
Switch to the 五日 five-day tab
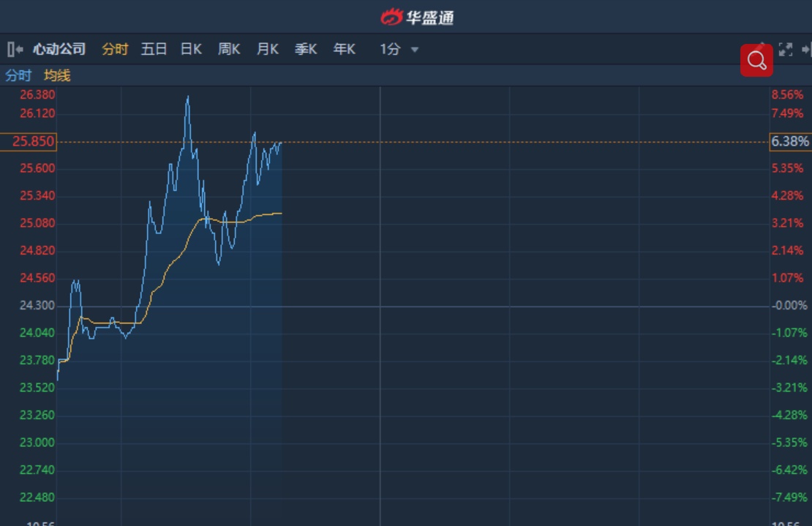tap(154, 49)
